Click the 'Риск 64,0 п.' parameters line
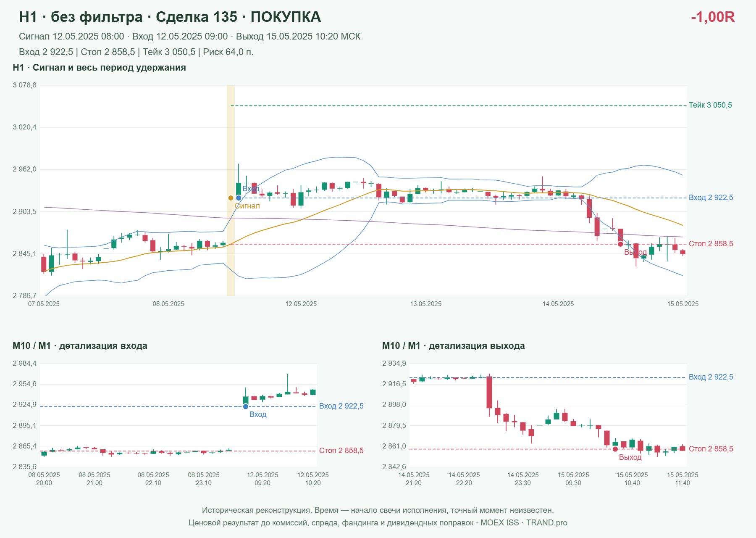 pyautogui.click(x=136, y=52)
